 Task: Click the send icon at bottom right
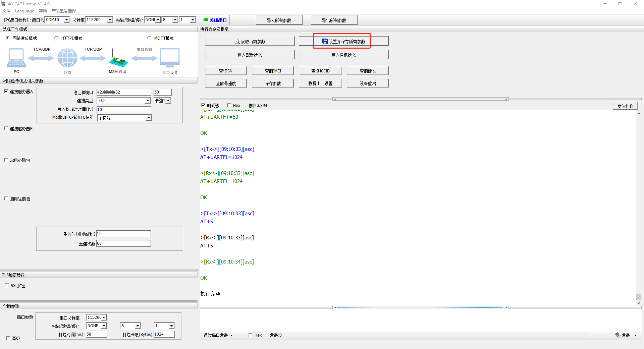click(x=618, y=335)
